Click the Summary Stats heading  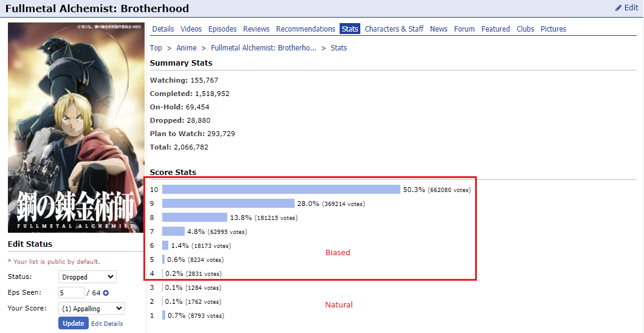click(x=181, y=63)
